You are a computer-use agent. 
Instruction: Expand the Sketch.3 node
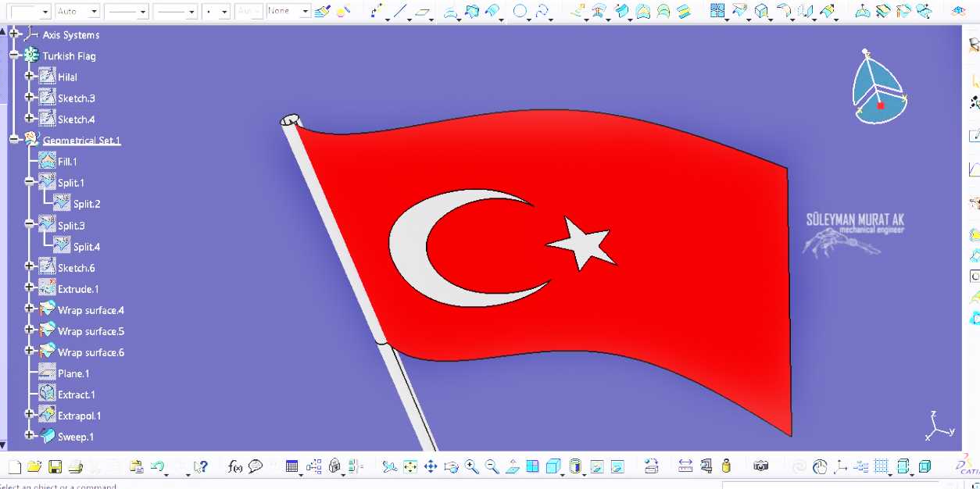(x=30, y=97)
